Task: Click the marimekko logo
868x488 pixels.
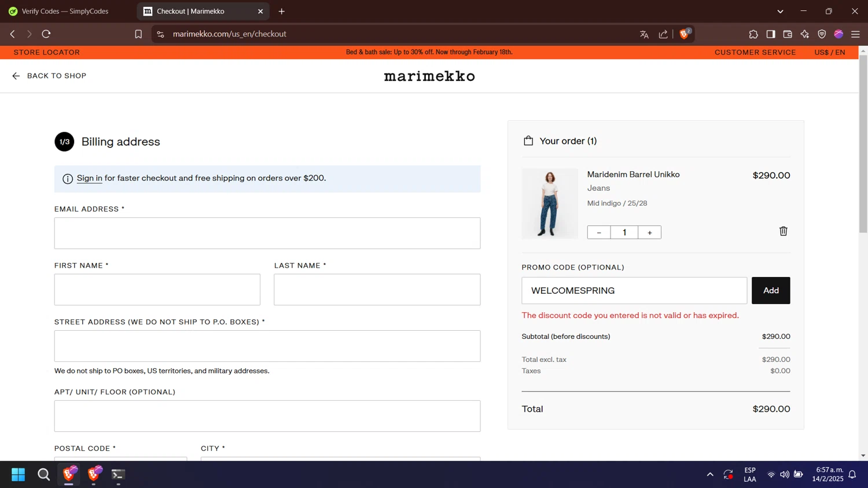Action: click(429, 76)
